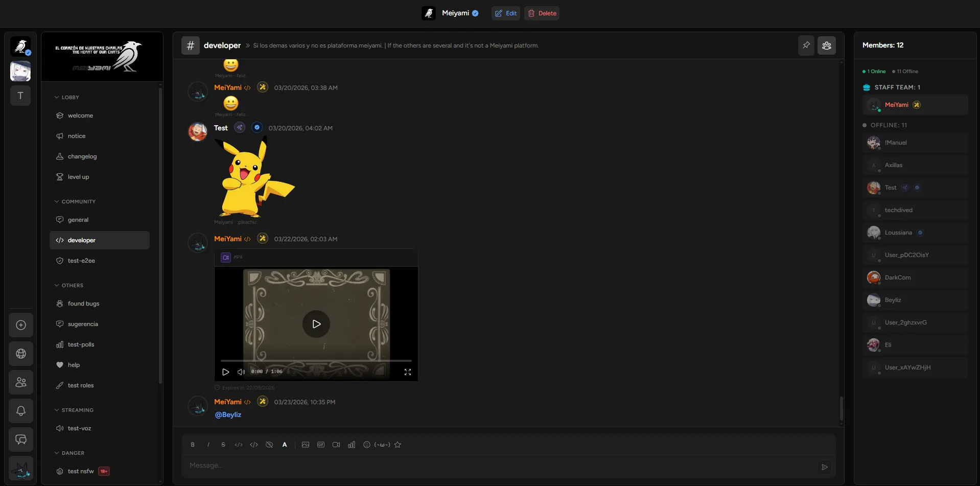Click the video progress bar
The image size is (980, 486).
tap(316, 361)
